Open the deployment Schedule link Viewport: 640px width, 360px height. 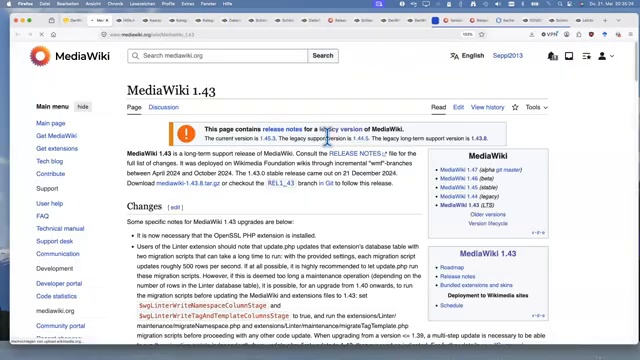(451, 305)
